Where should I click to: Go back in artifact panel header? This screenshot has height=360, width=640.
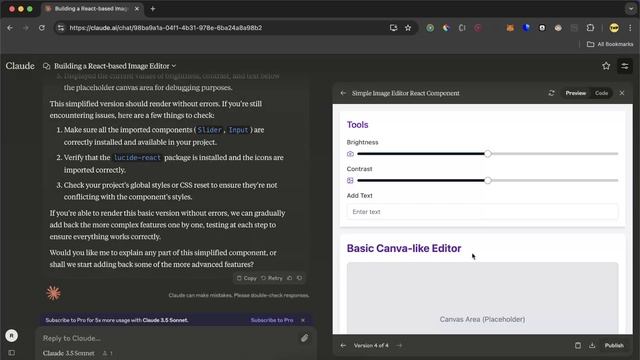343,93
